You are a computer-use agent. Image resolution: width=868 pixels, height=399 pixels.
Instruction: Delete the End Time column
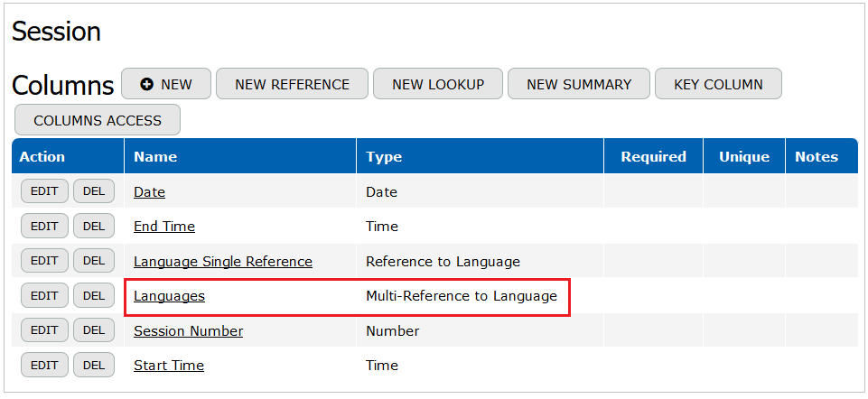pos(94,226)
